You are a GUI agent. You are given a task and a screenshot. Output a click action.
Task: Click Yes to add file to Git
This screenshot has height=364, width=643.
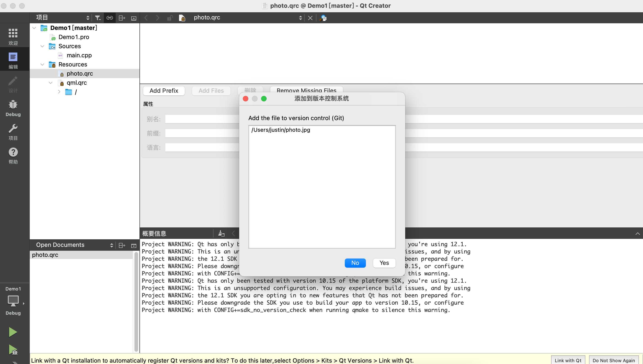[x=384, y=263]
